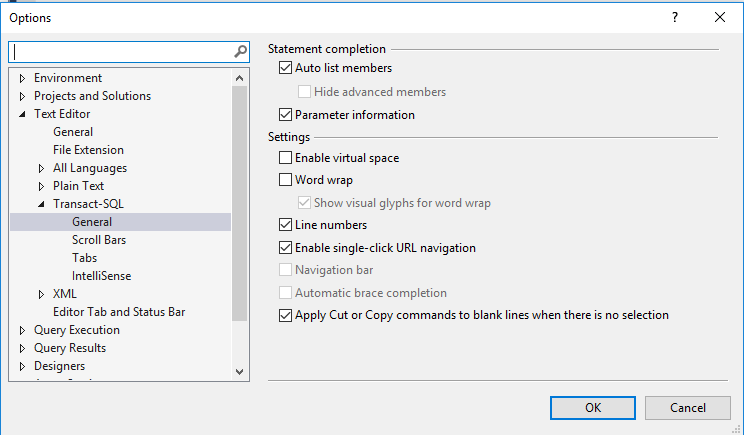Close the Options dialog
Screen dimensions: 744x435
click(x=720, y=18)
